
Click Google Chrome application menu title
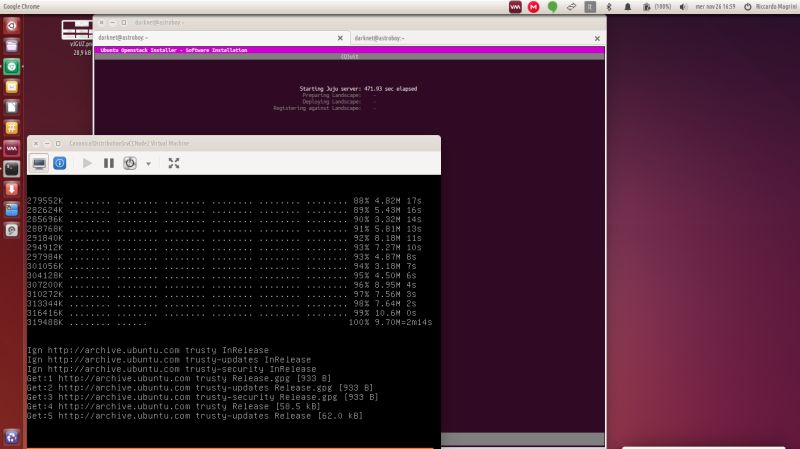pyautogui.click(x=21, y=6)
